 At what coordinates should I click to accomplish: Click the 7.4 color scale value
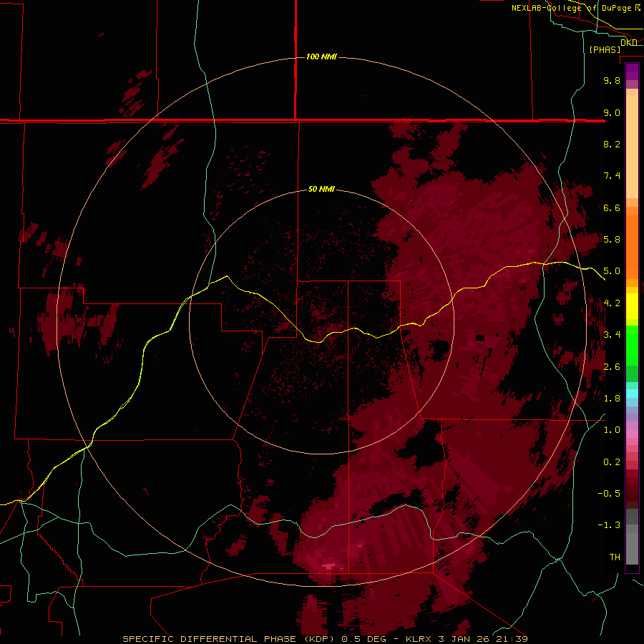click(612, 176)
